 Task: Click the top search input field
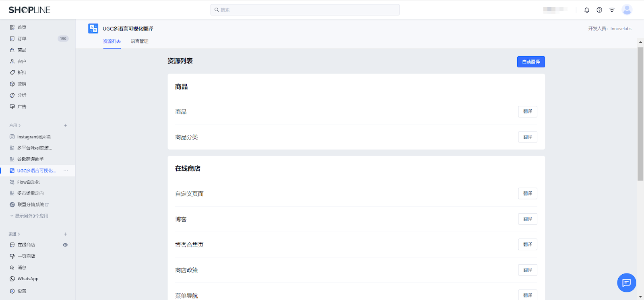(305, 10)
